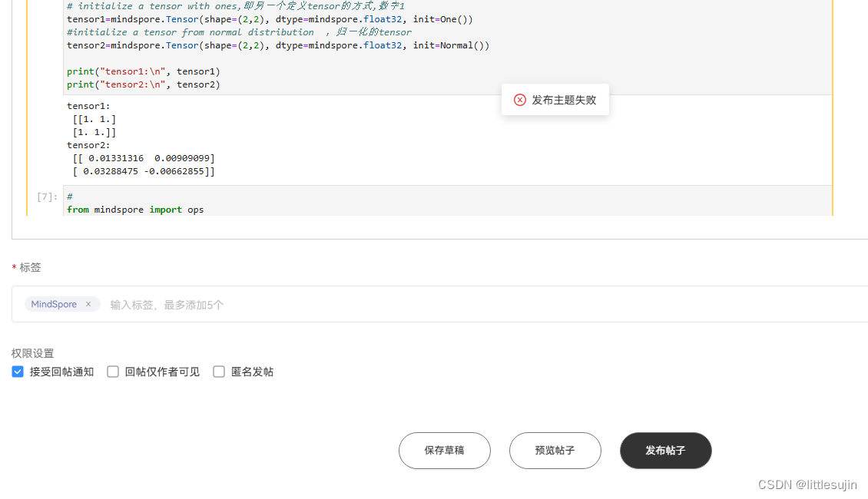
Task: Click the '#initialize a tensor from normal distribution' comment
Action: (239, 32)
